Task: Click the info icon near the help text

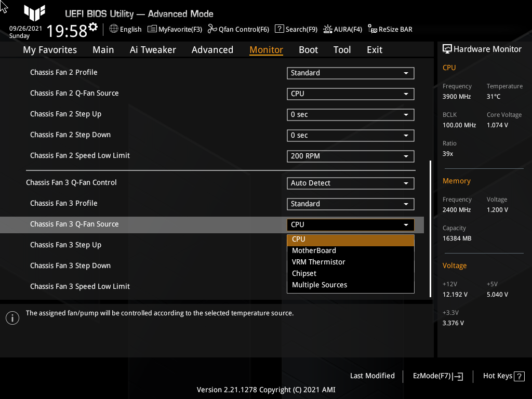Action: point(12,317)
